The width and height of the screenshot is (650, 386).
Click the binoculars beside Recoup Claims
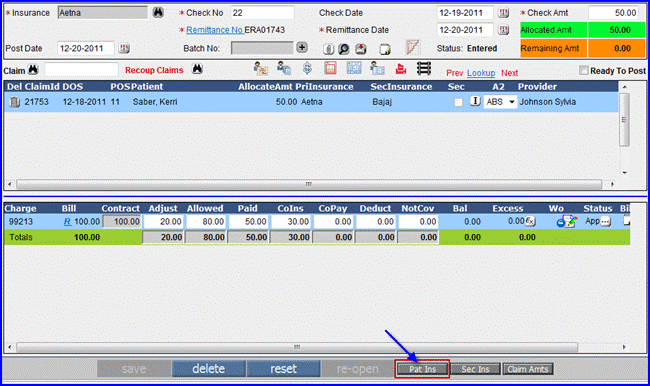[x=197, y=69]
